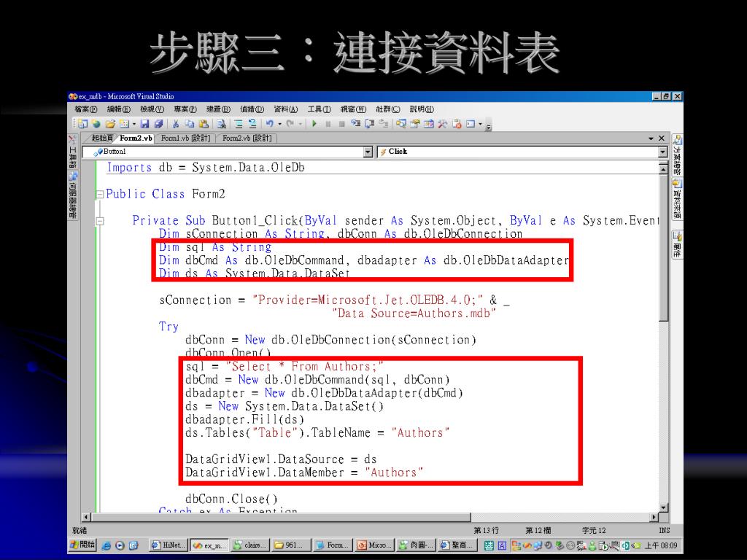The height and width of the screenshot is (560, 747).
Task: Click the Open File folder icon
Action: click(x=111, y=124)
